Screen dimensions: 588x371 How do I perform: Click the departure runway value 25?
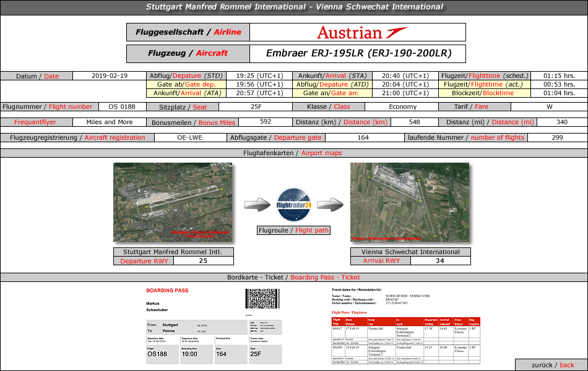point(202,261)
